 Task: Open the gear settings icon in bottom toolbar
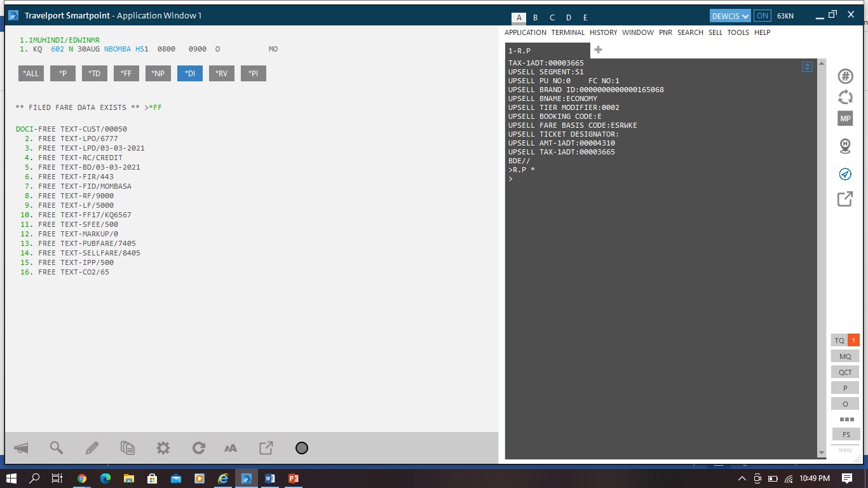coord(163,448)
